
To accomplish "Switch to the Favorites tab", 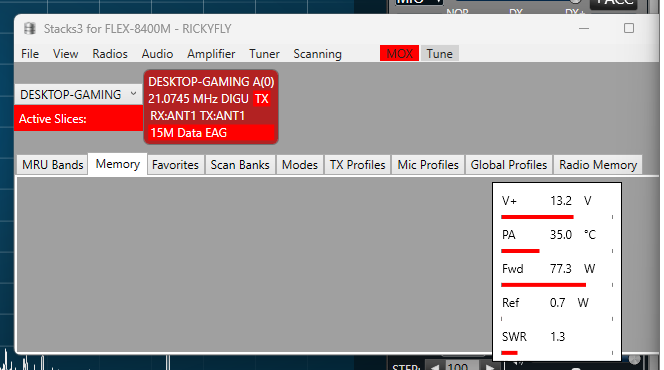I will pos(175,165).
